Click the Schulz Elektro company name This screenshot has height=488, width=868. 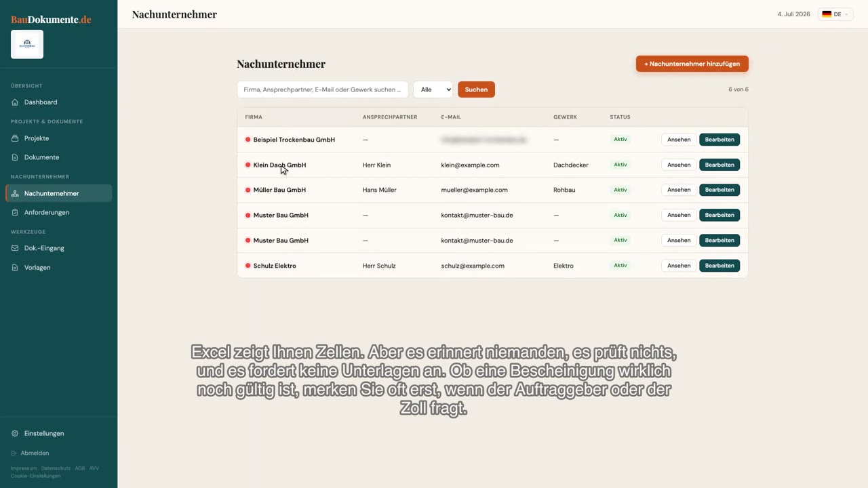[275, 266]
